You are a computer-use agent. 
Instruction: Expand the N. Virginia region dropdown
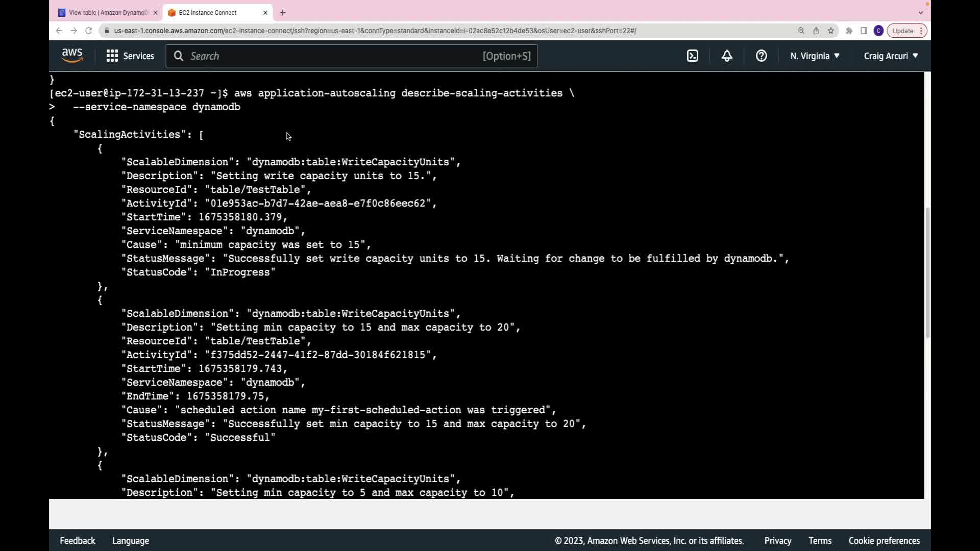(x=815, y=56)
